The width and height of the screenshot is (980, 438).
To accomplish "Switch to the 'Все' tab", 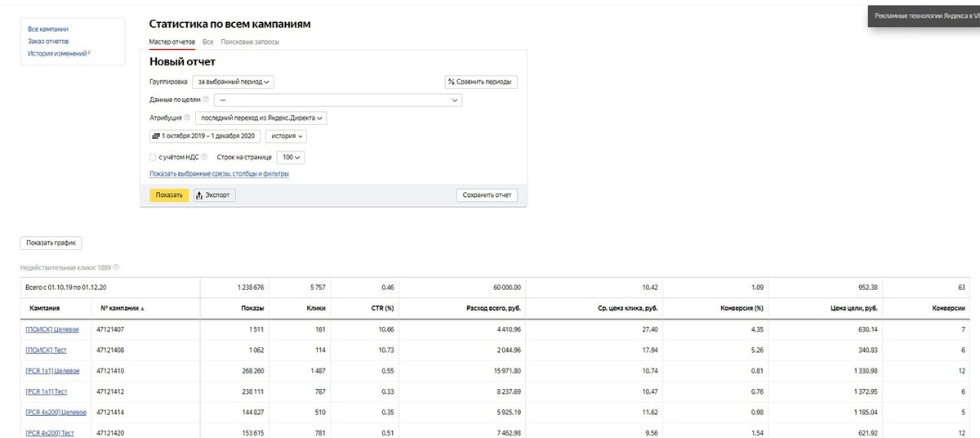I will click(x=208, y=42).
